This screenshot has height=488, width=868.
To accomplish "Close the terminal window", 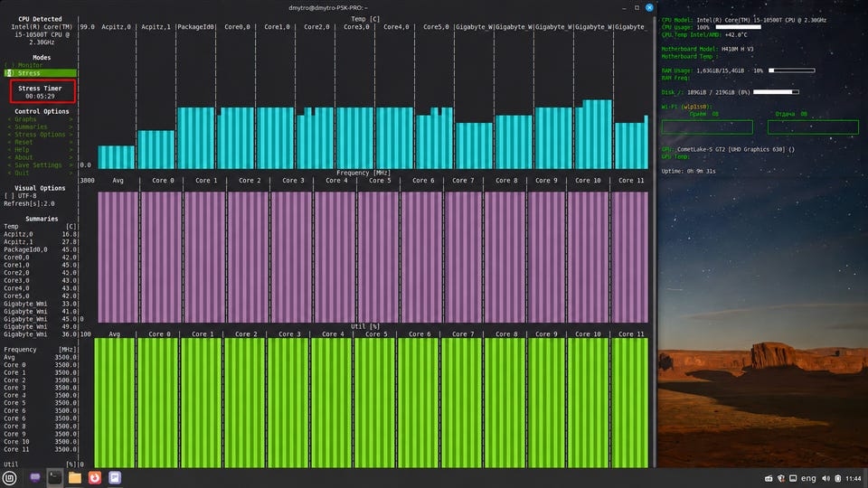I will [x=649, y=8].
